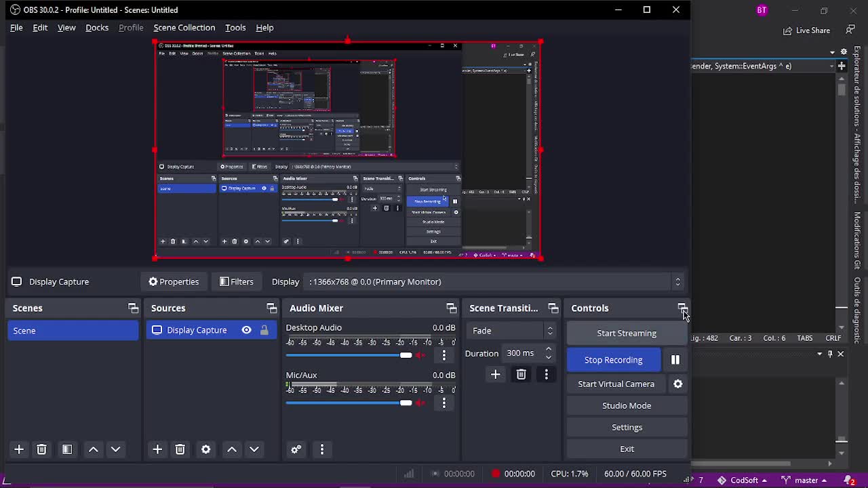868x488 pixels.
Task: Hide the Display Capture source
Action: [246, 330]
